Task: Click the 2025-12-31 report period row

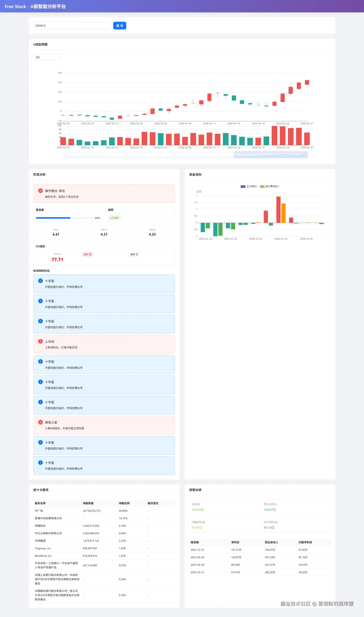Action: [x=260, y=550]
